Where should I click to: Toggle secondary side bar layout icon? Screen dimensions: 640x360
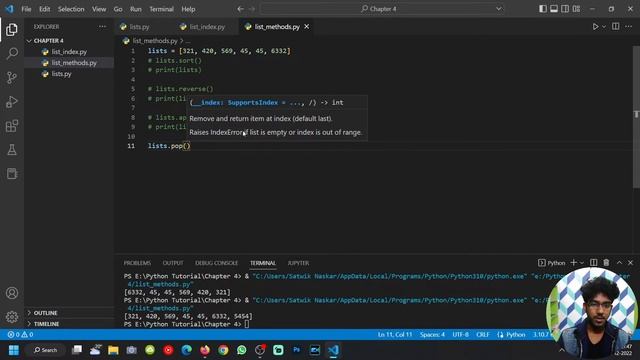pos(565,9)
